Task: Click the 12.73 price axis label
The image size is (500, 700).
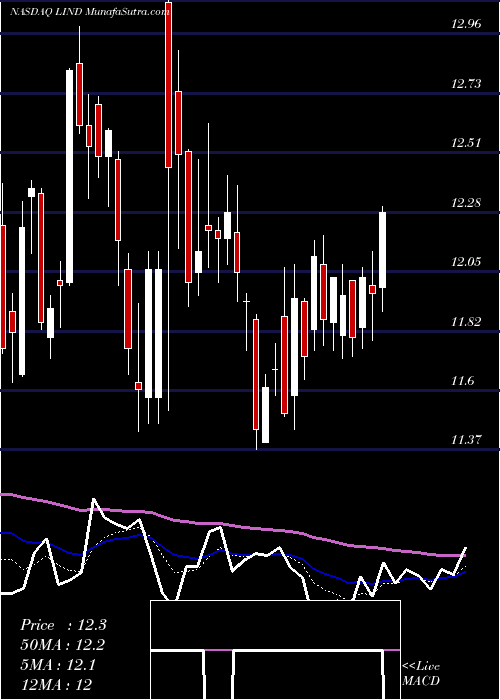Action: [x=466, y=83]
